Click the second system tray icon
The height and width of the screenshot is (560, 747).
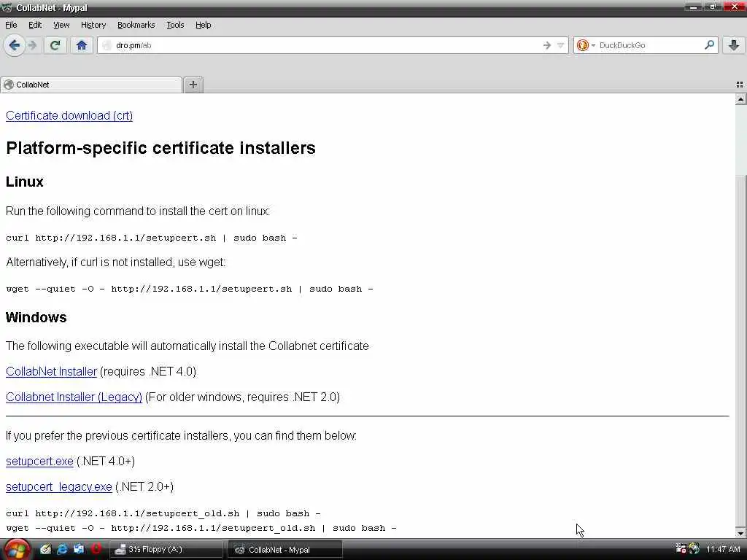pos(694,549)
